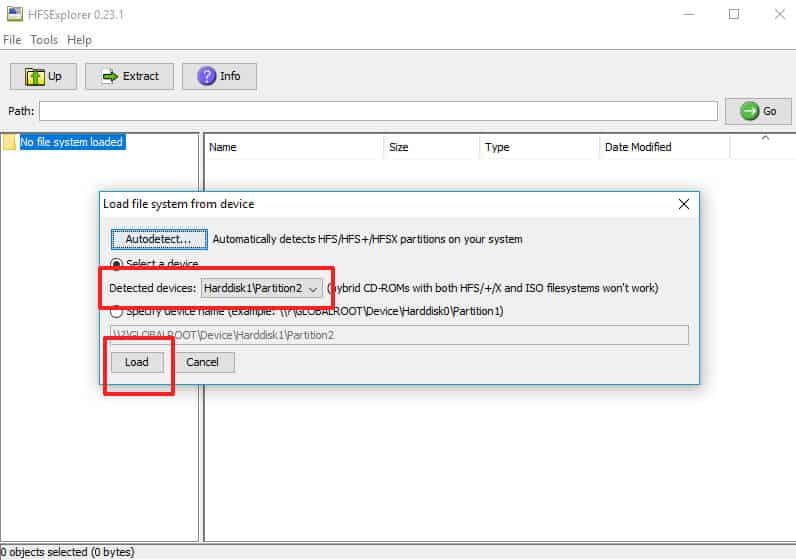Click the HFSExplorer app icon in title bar
The width and height of the screenshot is (796, 560).
pyautogui.click(x=15, y=14)
